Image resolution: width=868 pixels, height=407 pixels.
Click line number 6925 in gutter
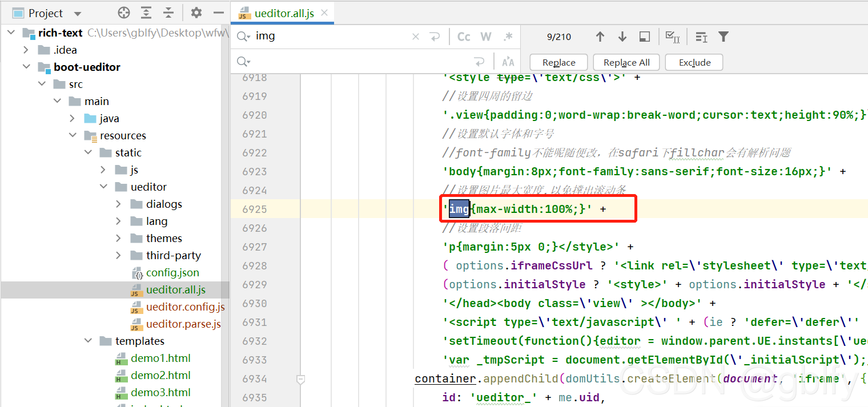click(254, 209)
